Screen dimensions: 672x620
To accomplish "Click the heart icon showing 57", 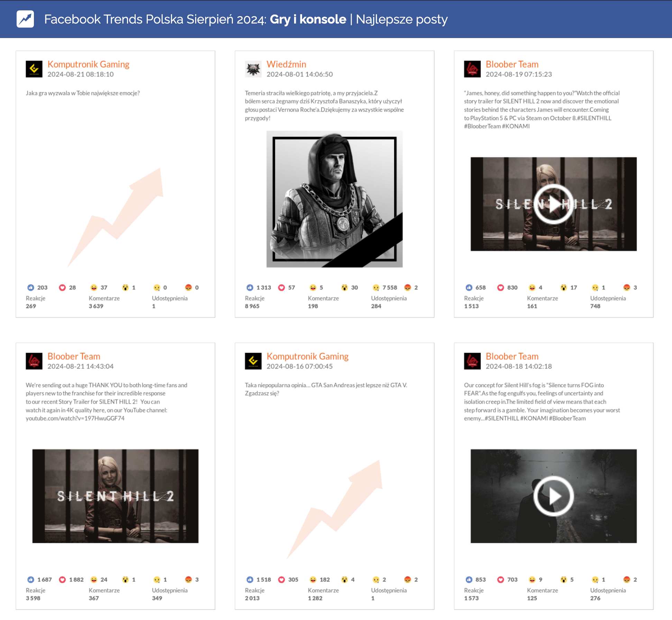I will coord(281,288).
